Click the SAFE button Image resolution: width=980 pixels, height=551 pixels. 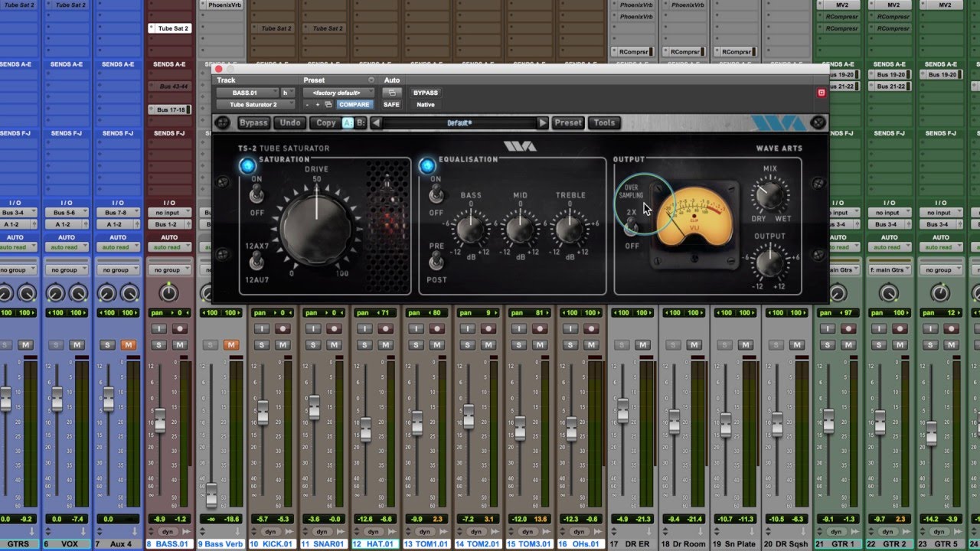tap(391, 105)
